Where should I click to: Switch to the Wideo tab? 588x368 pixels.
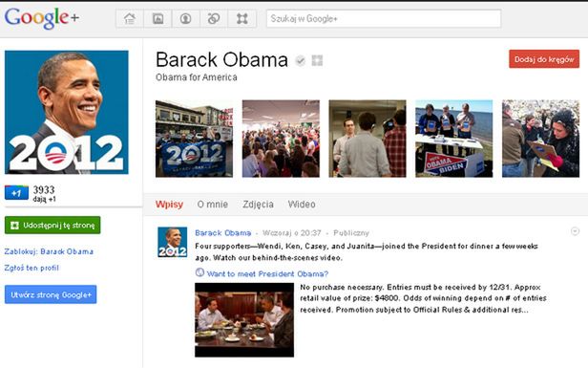pyautogui.click(x=302, y=205)
